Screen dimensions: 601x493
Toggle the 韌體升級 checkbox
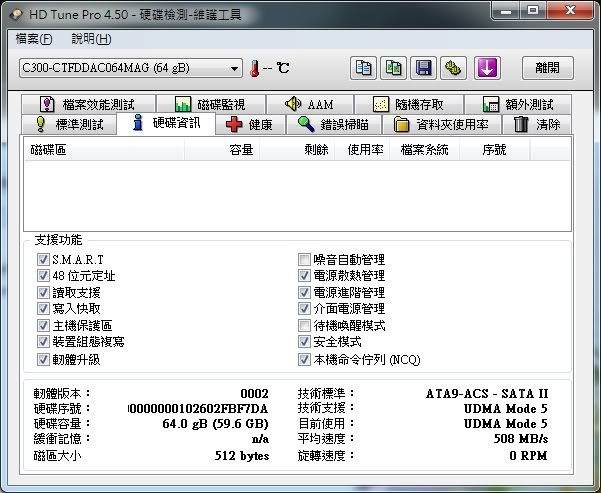pyautogui.click(x=43, y=360)
